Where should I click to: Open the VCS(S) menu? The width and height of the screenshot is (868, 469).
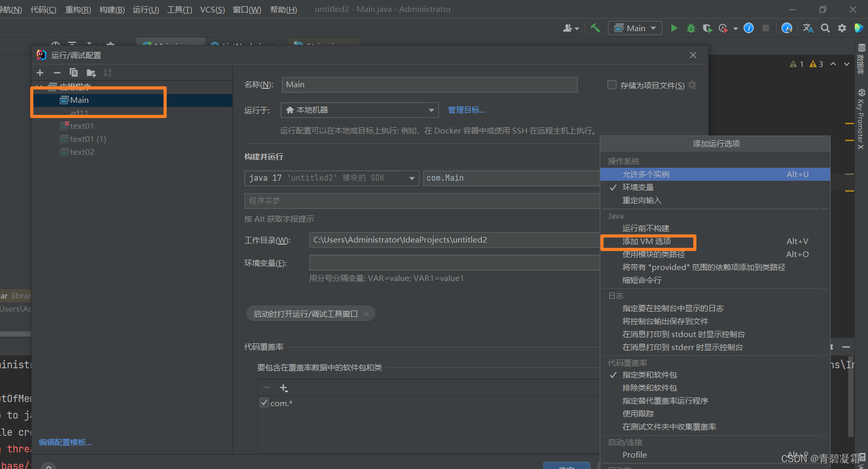click(x=212, y=9)
